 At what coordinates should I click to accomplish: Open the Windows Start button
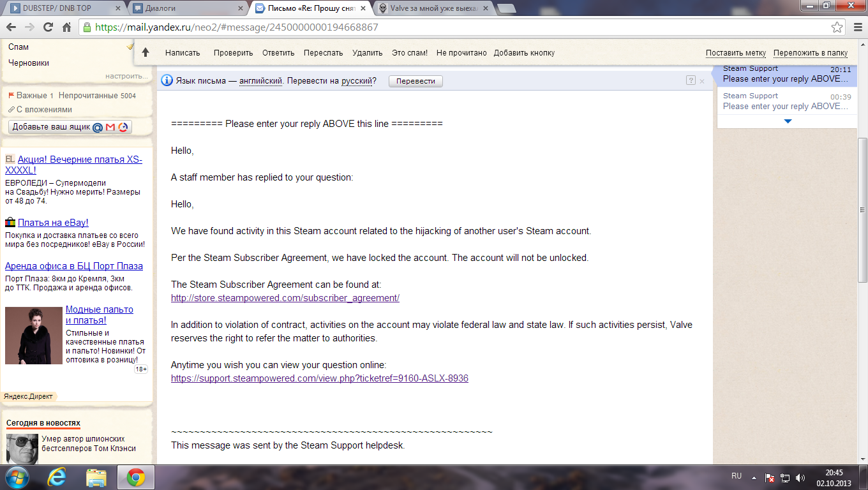[17, 477]
